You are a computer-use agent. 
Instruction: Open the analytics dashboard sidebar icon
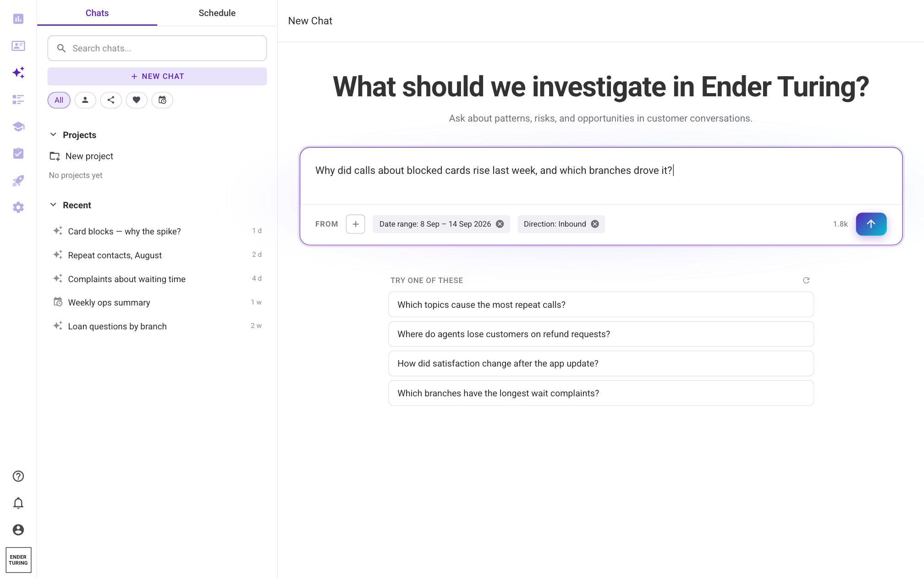pyautogui.click(x=18, y=19)
